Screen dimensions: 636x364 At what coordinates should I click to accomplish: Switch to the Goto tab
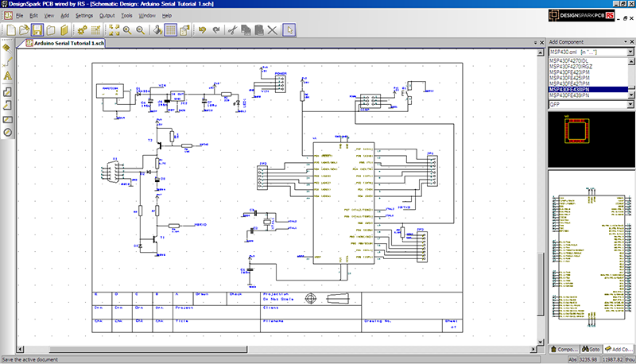(590, 349)
